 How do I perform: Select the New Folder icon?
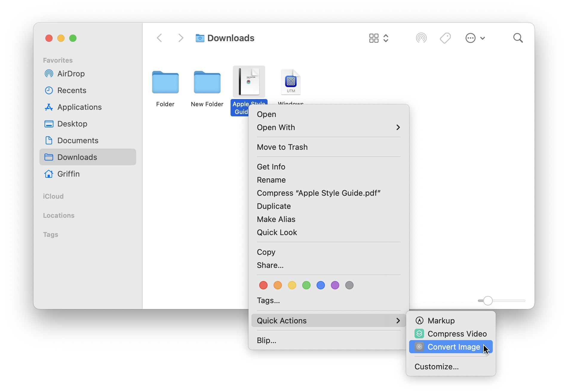pos(207,82)
